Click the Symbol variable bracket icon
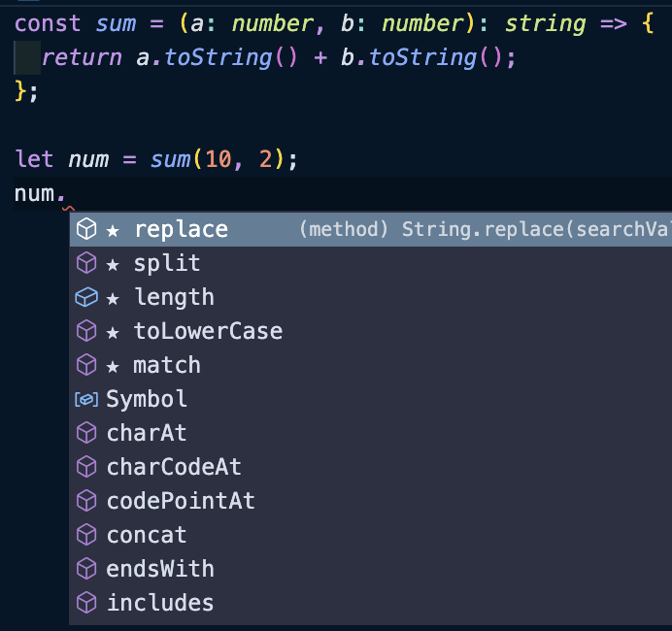 (86, 400)
